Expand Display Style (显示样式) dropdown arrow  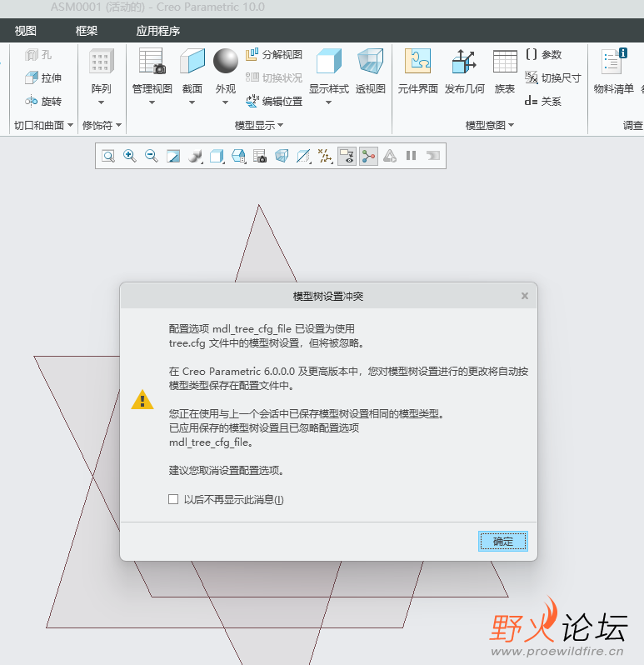coord(328,102)
